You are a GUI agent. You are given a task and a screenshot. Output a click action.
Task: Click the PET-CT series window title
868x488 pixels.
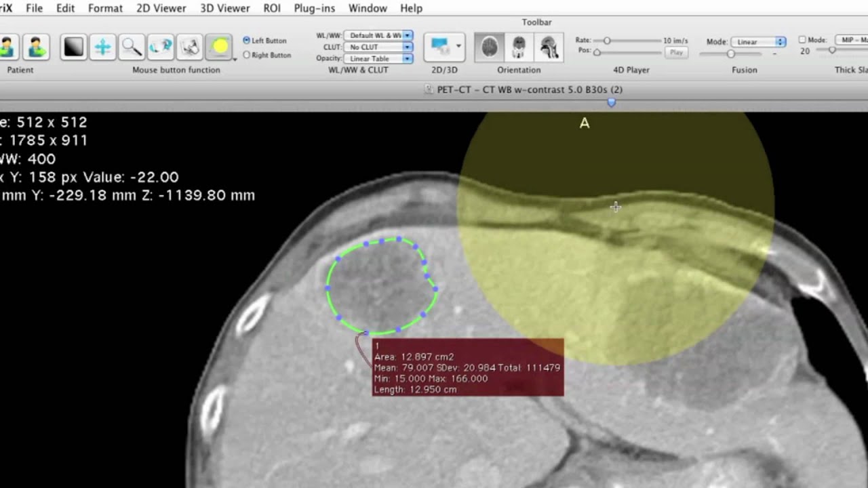pyautogui.click(x=530, y=89)
